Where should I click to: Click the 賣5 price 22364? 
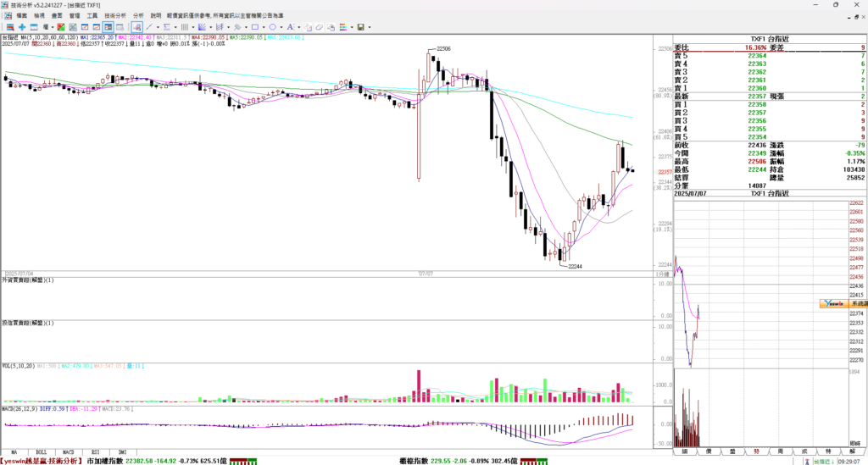coord(757,56)
